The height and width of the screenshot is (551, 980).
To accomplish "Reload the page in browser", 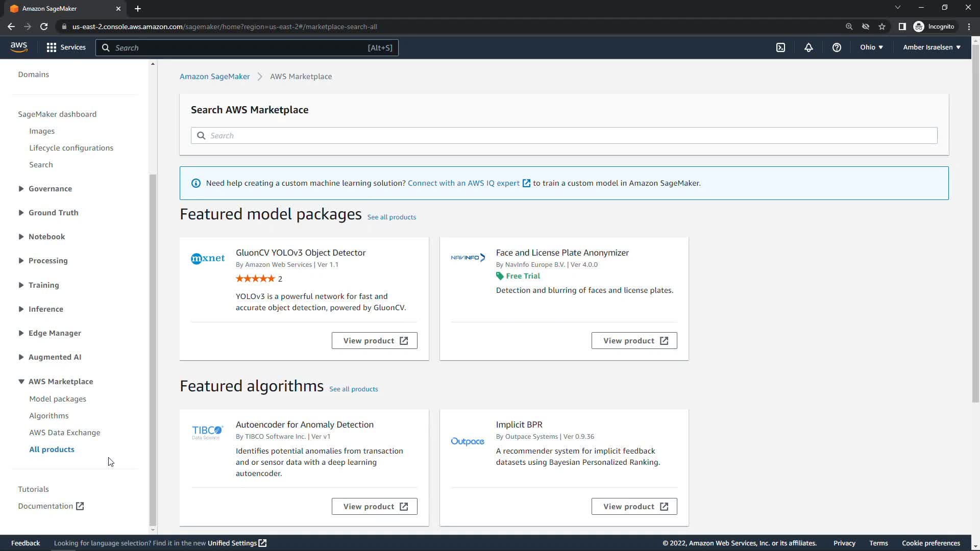I will 44,27.
